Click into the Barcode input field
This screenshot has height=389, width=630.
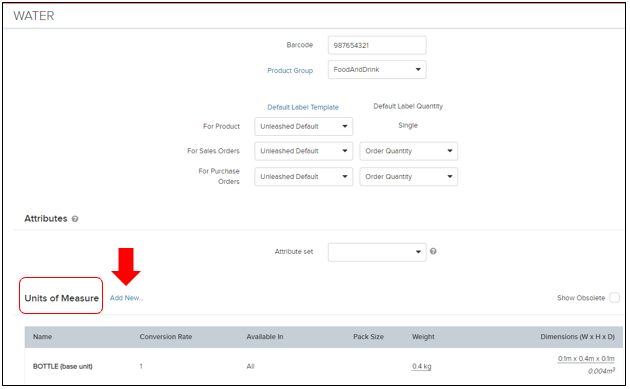[377, 45]
